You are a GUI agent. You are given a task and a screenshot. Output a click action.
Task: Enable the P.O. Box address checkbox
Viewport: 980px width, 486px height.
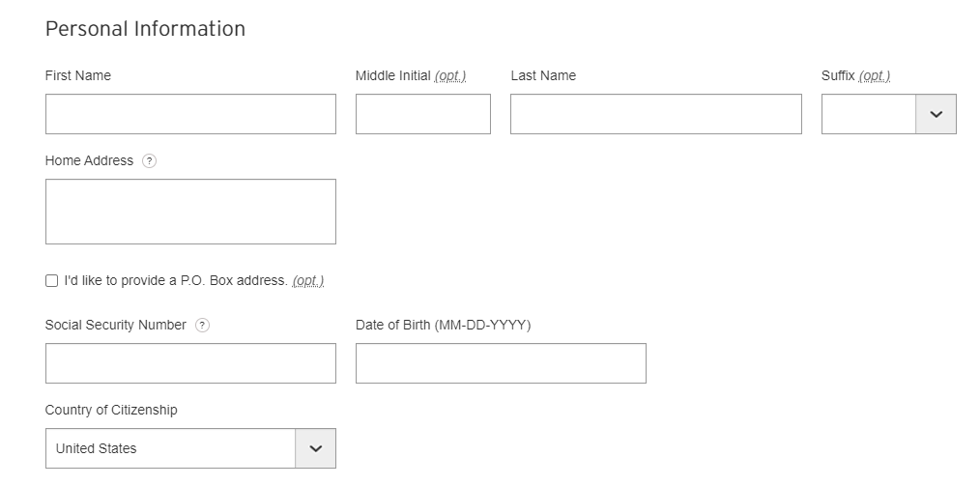tap(51, 281)
